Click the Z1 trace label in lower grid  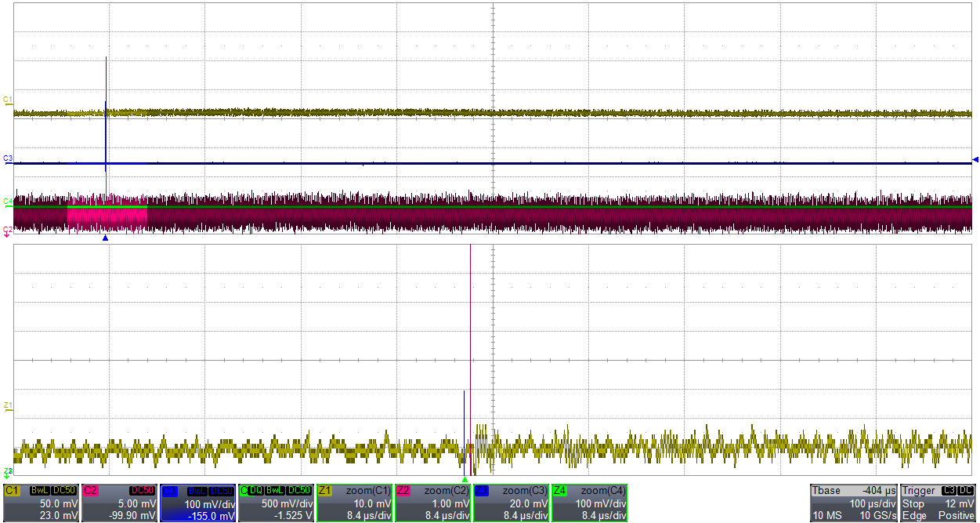(x=8, y=405)
